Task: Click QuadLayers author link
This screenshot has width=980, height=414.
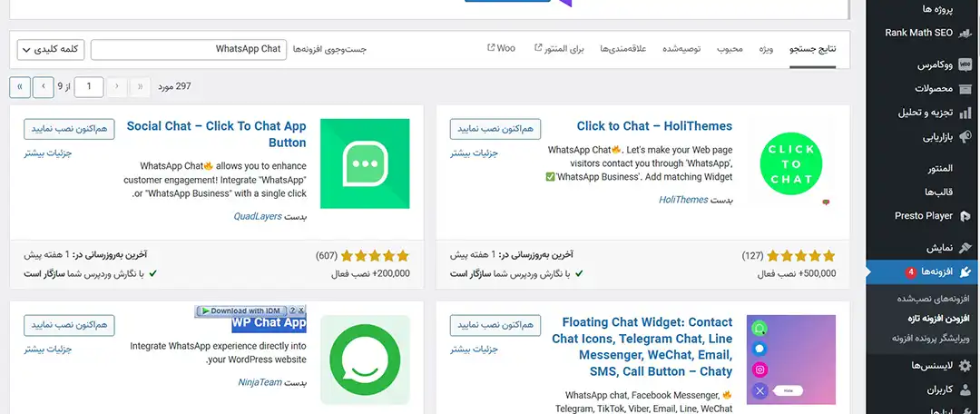Action: pos(258,216)
